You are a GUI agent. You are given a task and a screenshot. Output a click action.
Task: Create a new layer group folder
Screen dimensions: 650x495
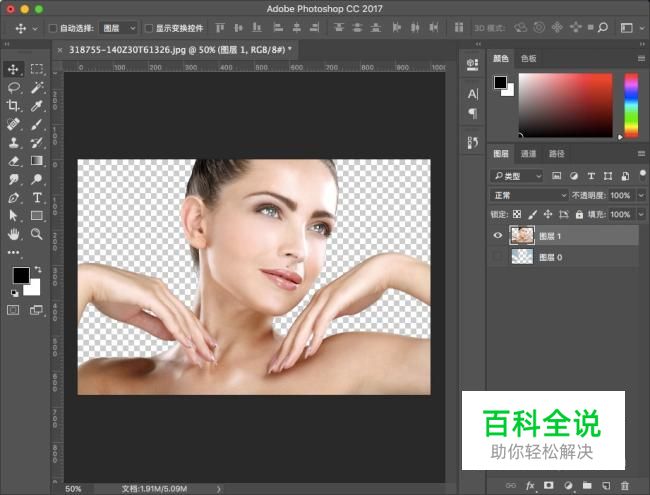pos(587,485)
